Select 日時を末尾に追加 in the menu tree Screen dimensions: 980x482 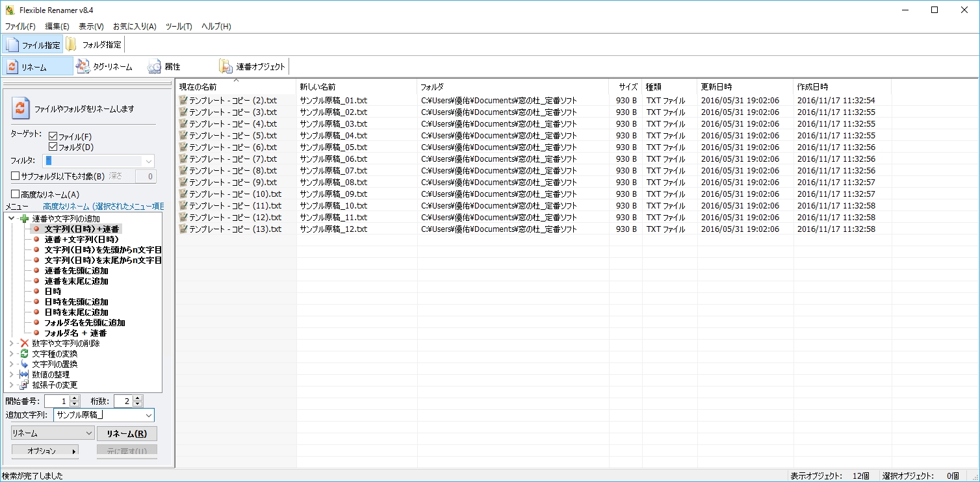pos(77,312)
